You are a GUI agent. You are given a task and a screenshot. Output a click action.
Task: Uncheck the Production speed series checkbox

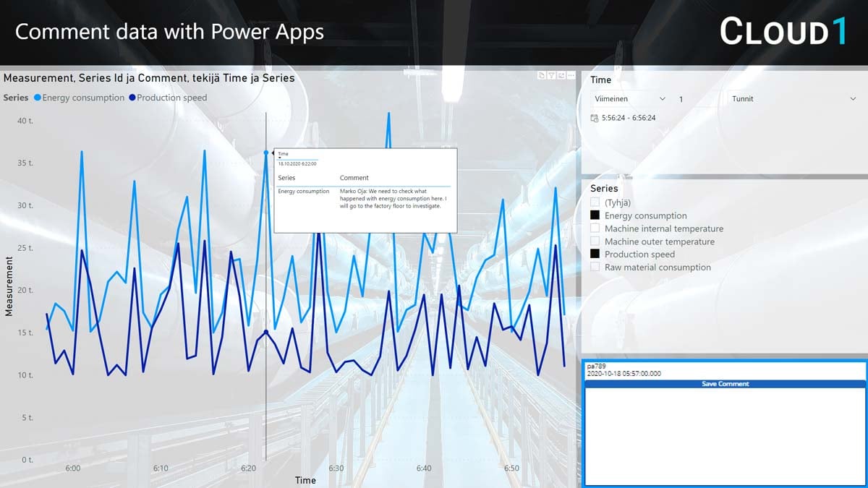pos(595,254)
